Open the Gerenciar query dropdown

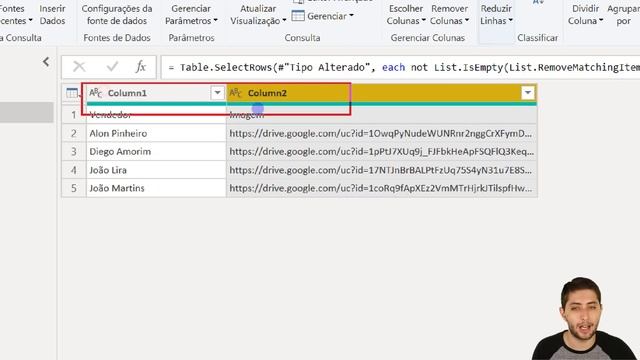[323, 16]
